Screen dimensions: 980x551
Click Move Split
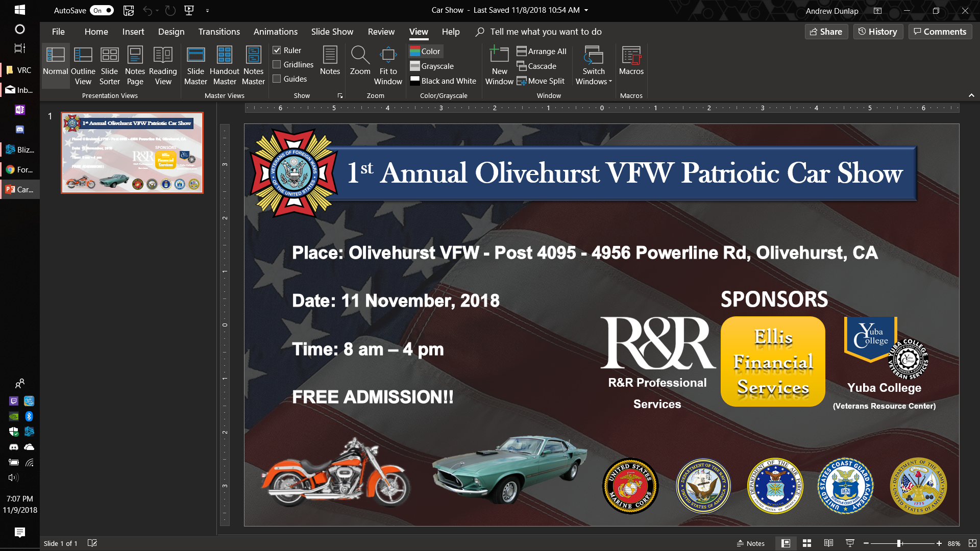tap(541, 81)
